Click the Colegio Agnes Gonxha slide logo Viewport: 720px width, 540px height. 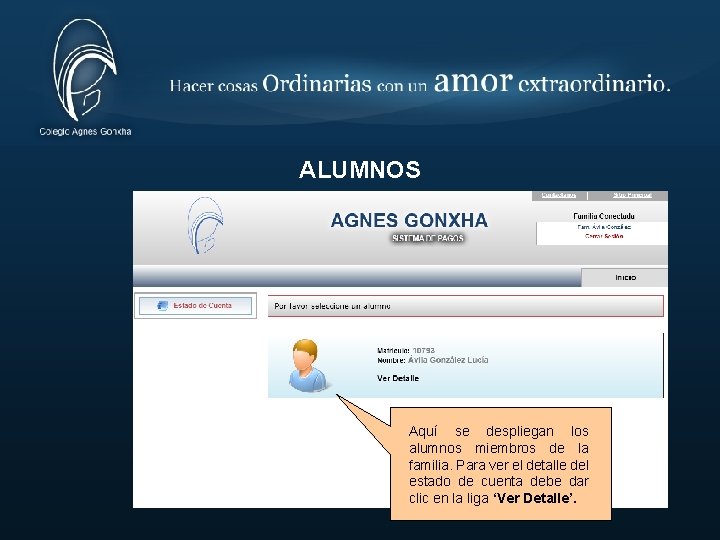coord(84,70)
